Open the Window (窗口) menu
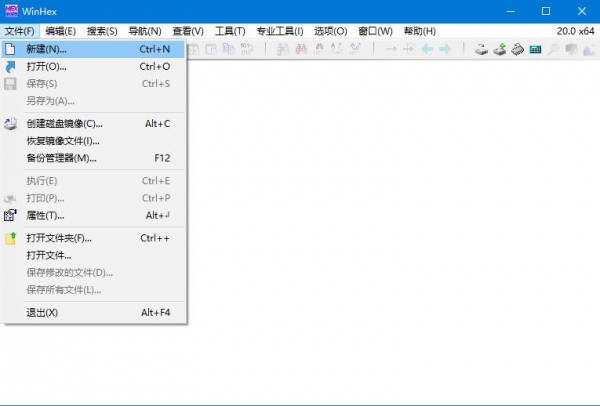Screen dimensions: 600x406 (x=375, y=31)
